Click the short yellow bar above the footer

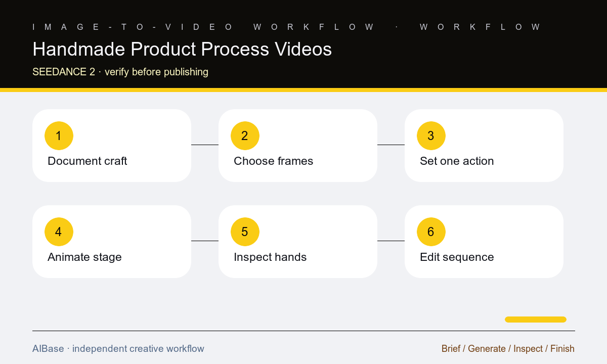(x=536, y=319)
